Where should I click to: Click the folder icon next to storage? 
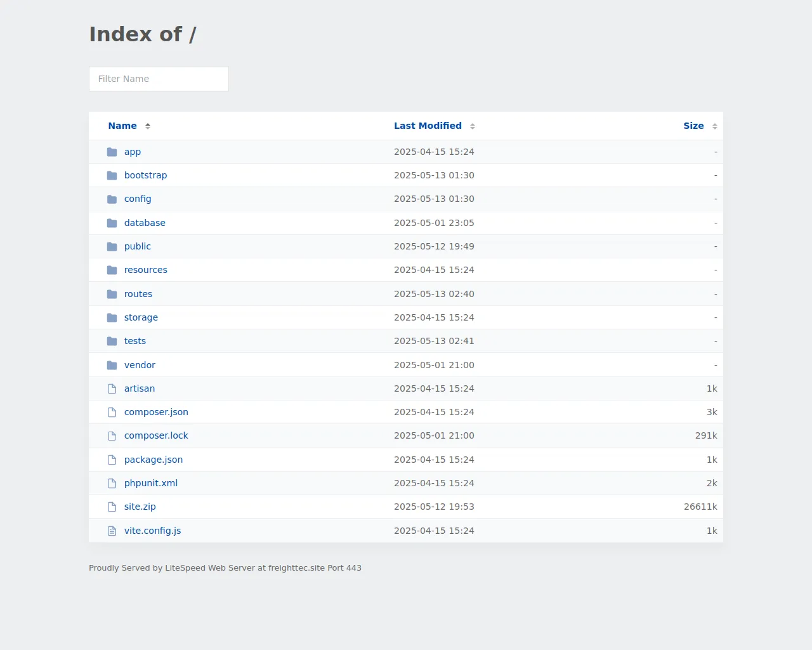pos(112,317)
